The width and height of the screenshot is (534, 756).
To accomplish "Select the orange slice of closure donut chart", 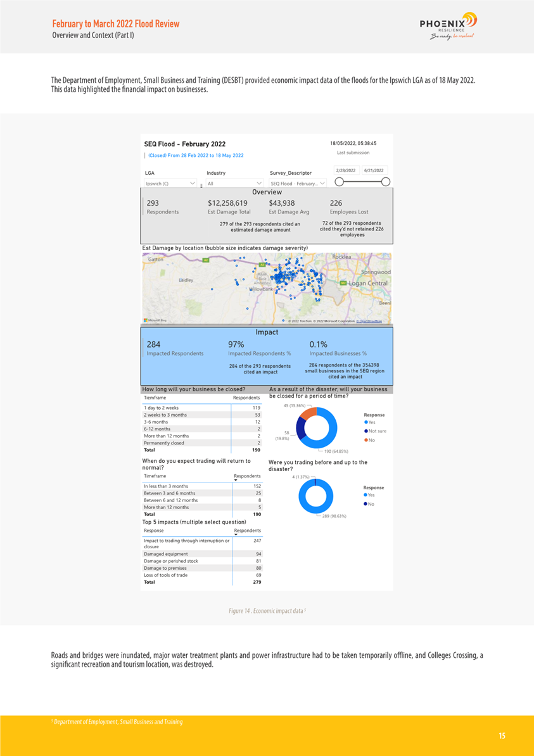I will pyautogui.click(x=308, y=413).
